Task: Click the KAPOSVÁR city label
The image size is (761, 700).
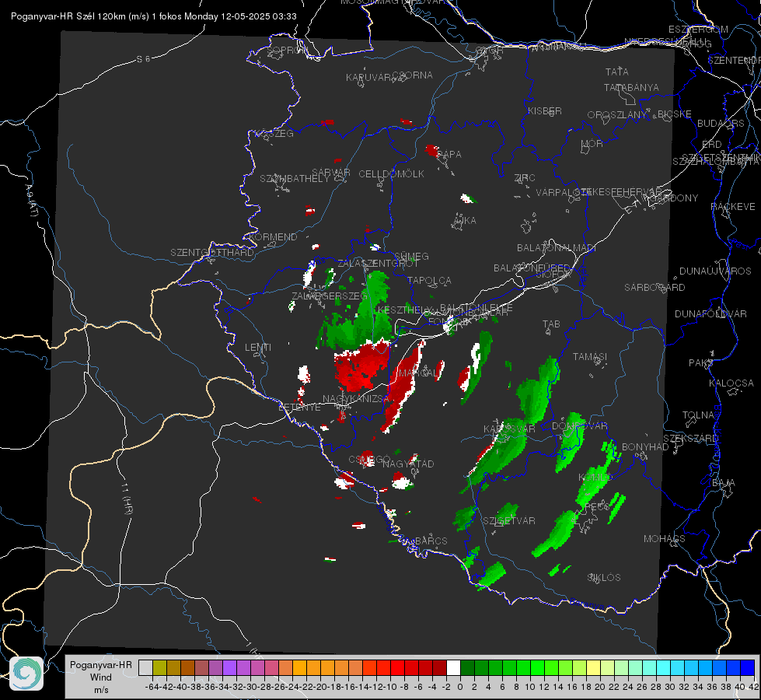Action: pyautogui.click(x=510, y=429)
